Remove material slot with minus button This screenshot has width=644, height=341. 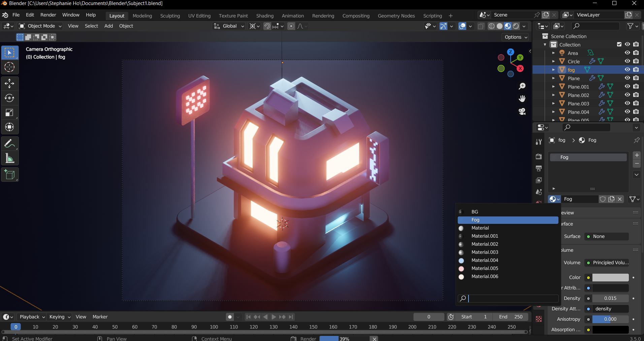click(637, 164)
